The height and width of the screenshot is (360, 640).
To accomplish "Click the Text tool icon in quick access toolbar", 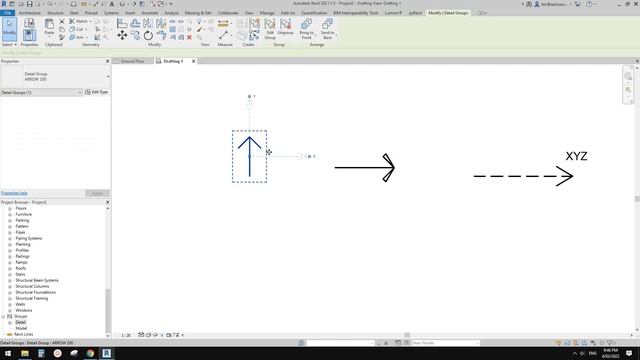I will tap(111, 4).
